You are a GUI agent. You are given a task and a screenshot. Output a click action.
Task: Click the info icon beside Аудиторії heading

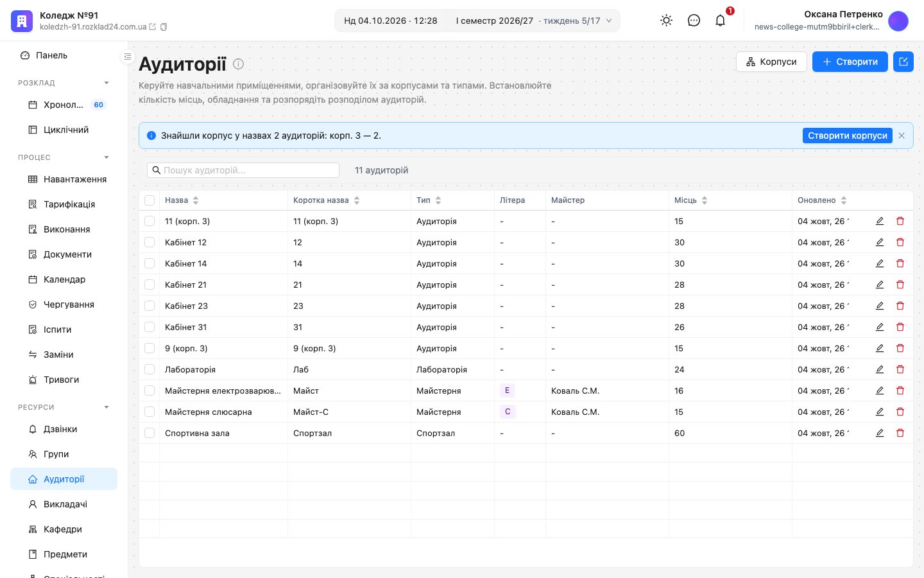click(x=238, y=64)
